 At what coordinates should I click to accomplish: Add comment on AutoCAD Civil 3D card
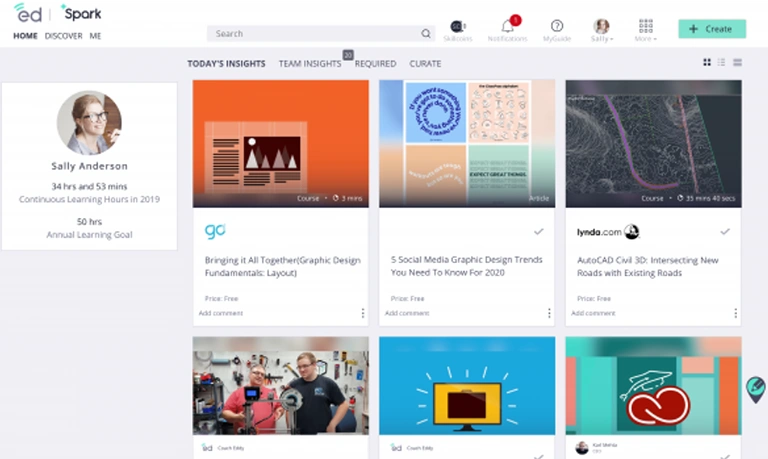pos(593,313)
